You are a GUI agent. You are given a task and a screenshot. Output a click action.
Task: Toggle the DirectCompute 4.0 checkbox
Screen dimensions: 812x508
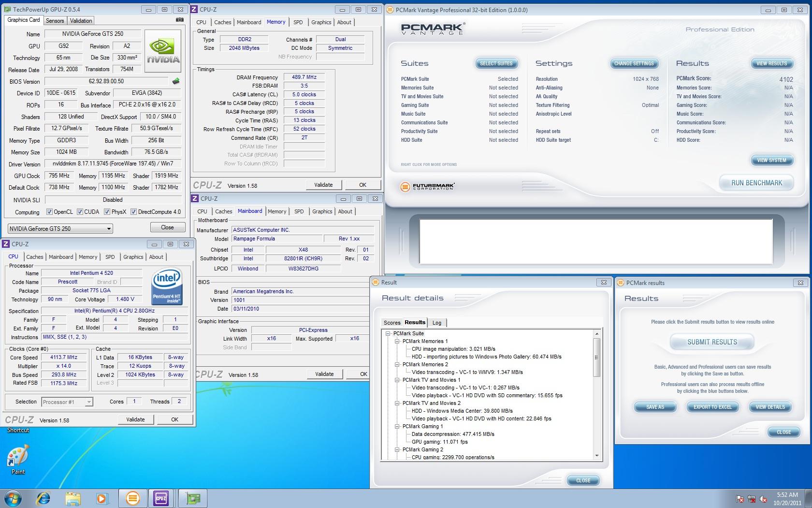coord(133,212)
